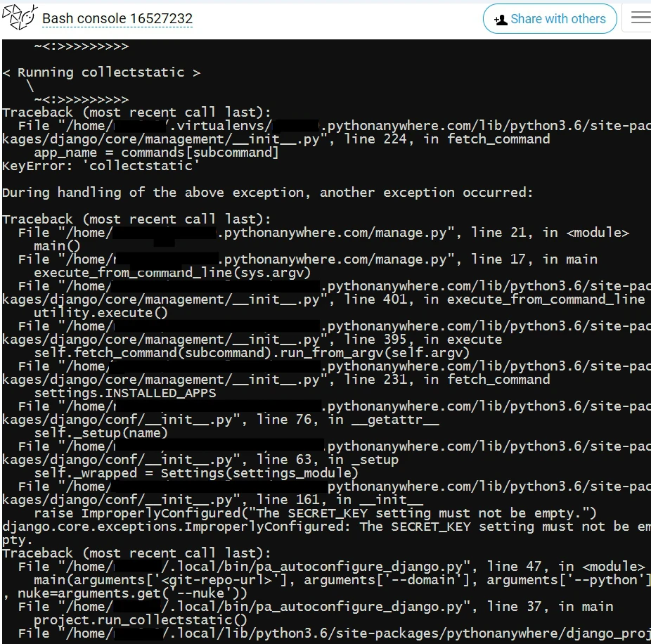Click the 'self._setup(name)' line
The width and height of the screenshot is (651, 644).
click(x=101, y=433)
